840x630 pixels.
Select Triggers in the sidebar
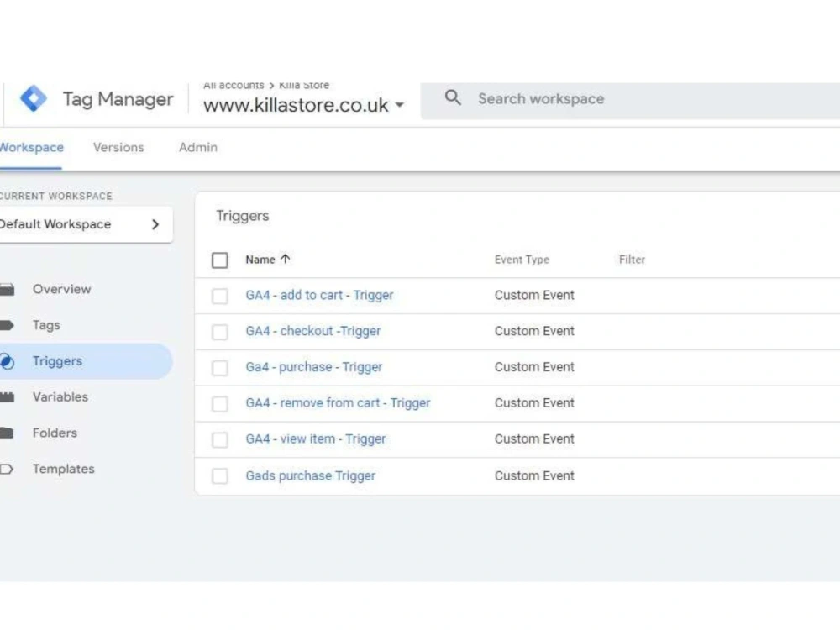click(x=57, y=361)
